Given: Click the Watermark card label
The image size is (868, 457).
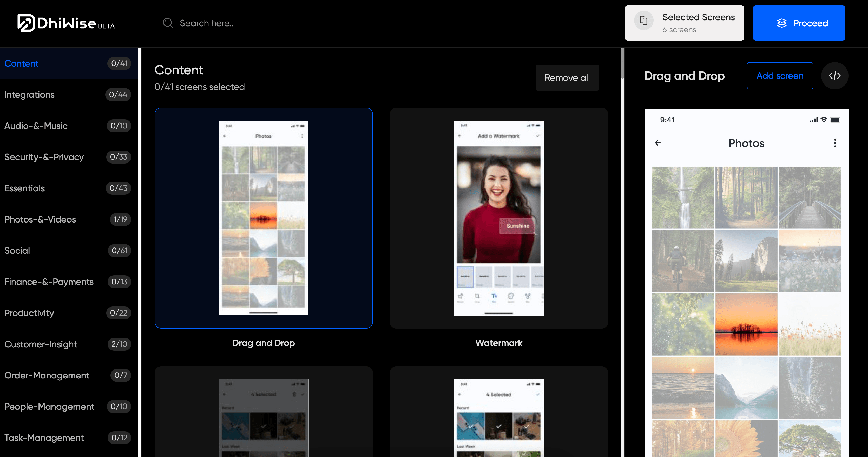Looking at the screenshot, I should [499, 343].
